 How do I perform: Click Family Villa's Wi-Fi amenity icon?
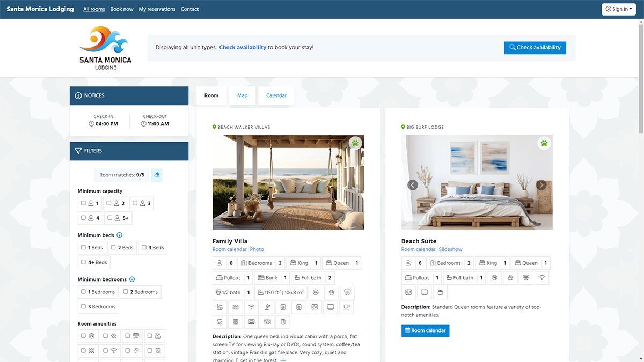tap(251, 307)
